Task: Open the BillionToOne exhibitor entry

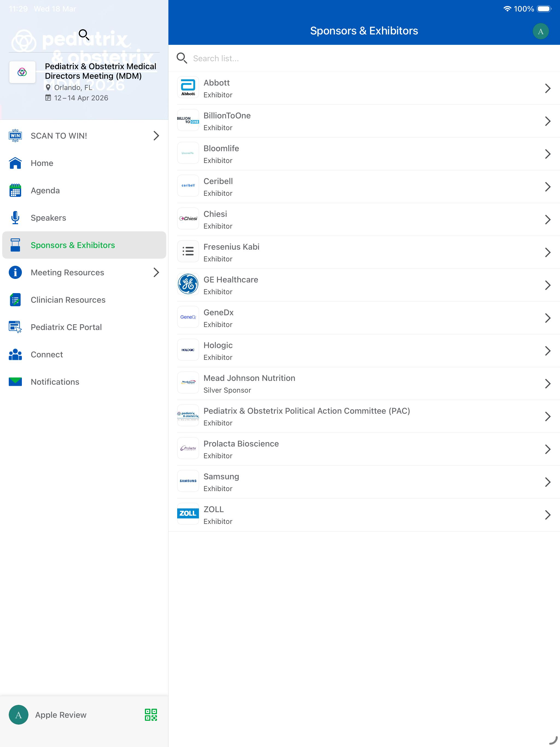Action: 364,121
